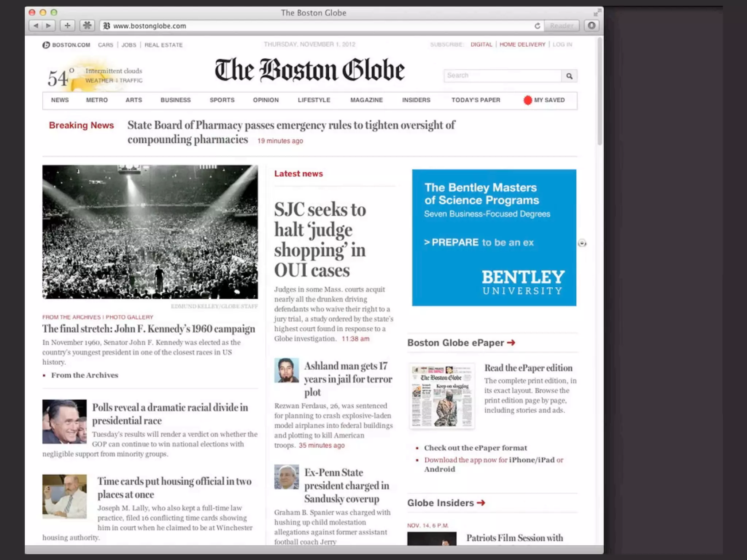Select the Opinion navigation item
Image resolution: width=747 pixels, height=560 pixels.
pos(266,100)
